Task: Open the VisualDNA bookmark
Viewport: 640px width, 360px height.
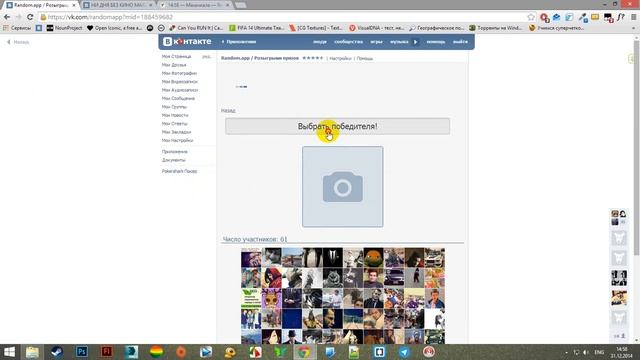Action: coord(376,28)
